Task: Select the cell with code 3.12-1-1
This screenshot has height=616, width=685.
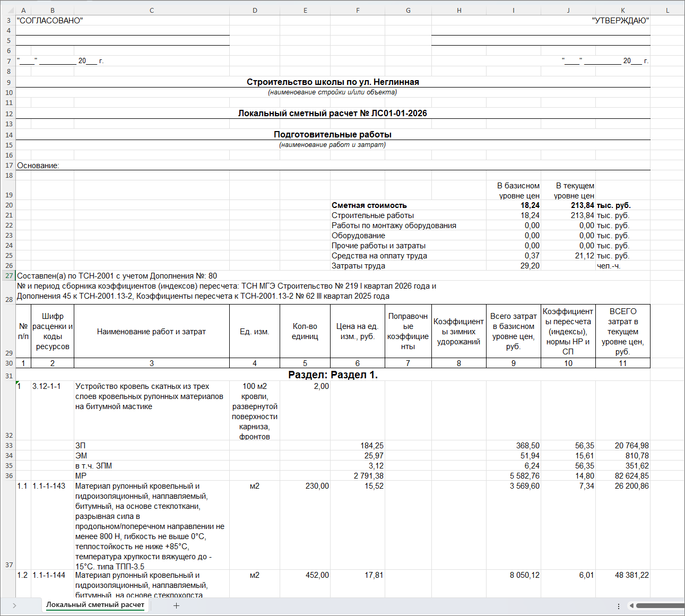Action: [x=47, y=386]
